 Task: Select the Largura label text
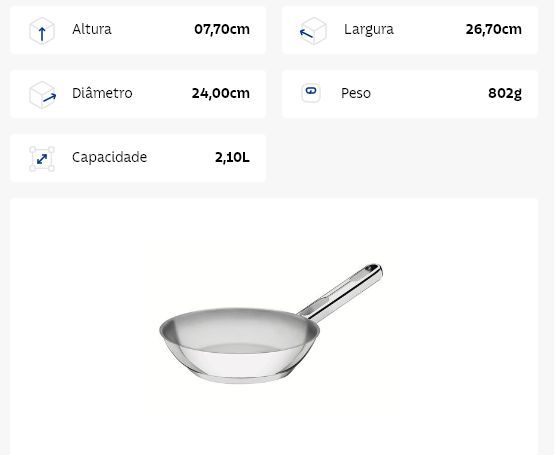[369, 30]
